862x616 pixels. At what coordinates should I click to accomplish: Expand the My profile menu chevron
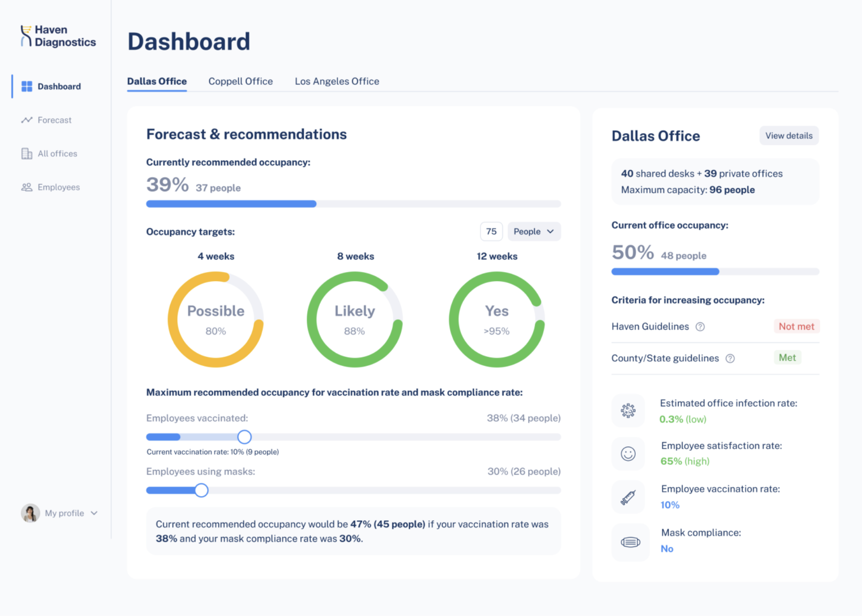coord(94,513)
